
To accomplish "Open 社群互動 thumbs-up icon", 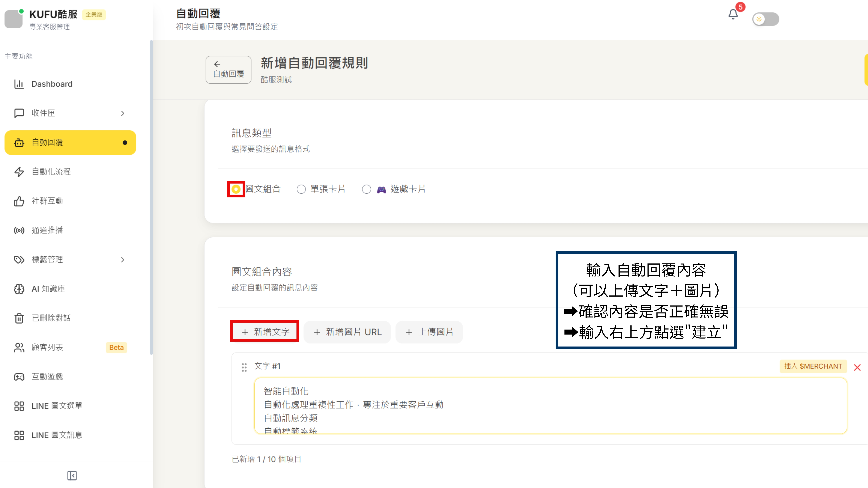I will (x=19, y=201).
